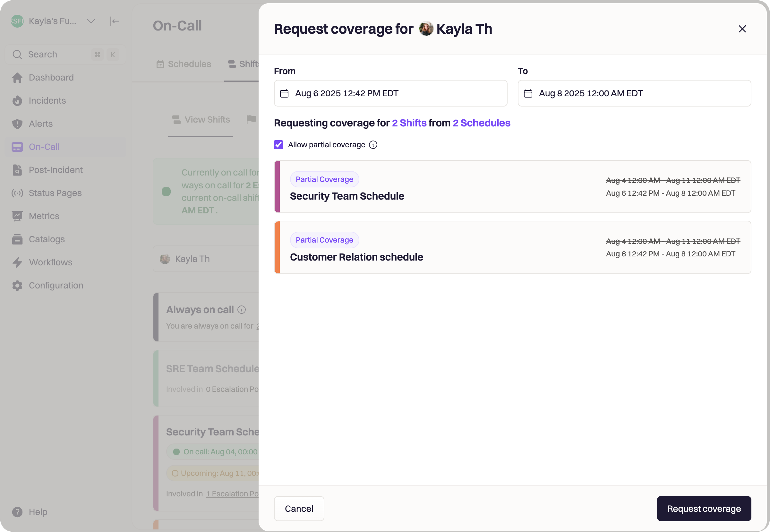Open Status Pages broadcast icon
This screenshot has height=532, width=770.
click(17, 193)
